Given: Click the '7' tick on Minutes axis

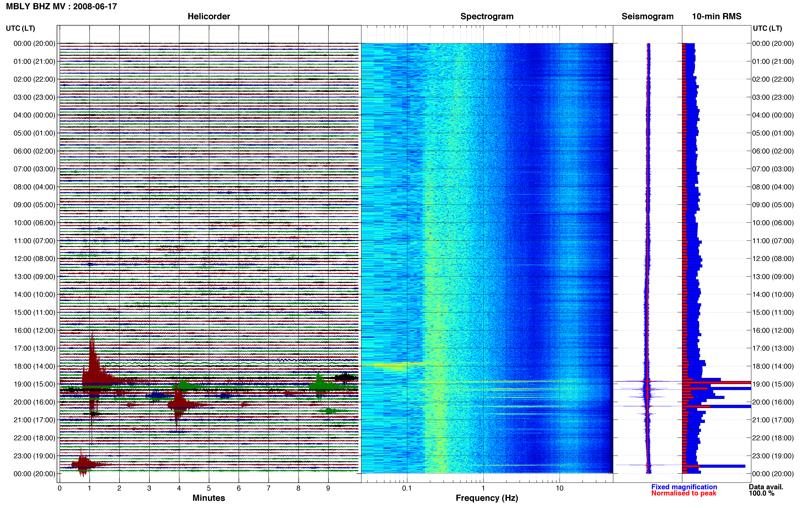Looking at the screenshot, I should pyautogui.click(x=269, y=488).
